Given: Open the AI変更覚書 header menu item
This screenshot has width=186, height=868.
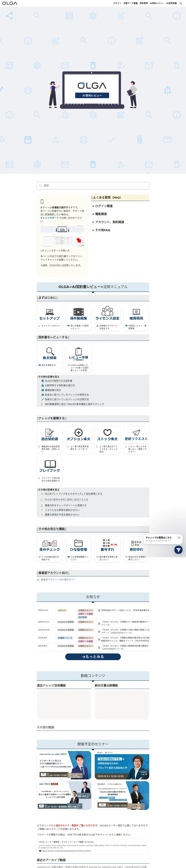Looking at the screenshot, I should (172, 3).
